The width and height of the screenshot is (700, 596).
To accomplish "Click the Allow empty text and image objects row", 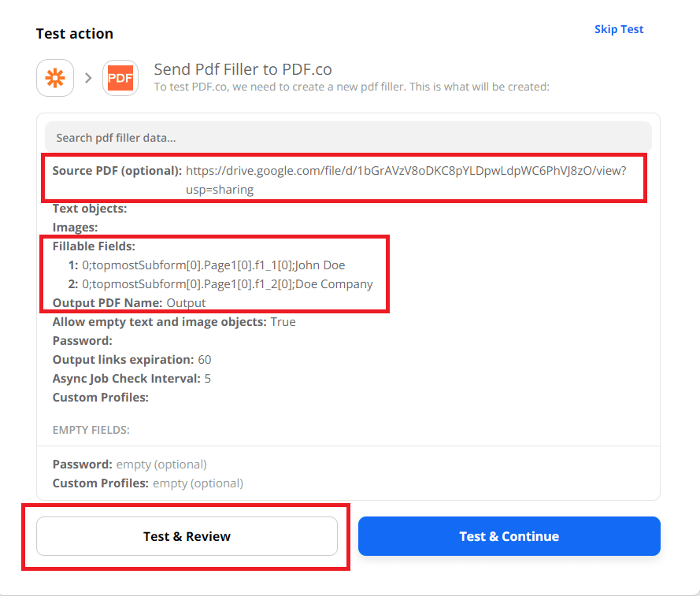I will tap(174, 322).
